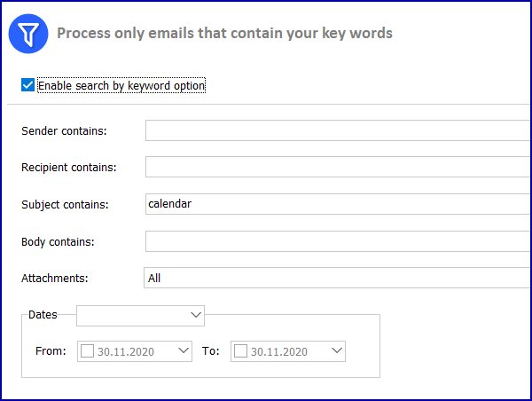Uncheck the Enable search by keyword checkbox
Viewport: 532px width, 401px height.
pyautogui.click(x=27, y=85)
